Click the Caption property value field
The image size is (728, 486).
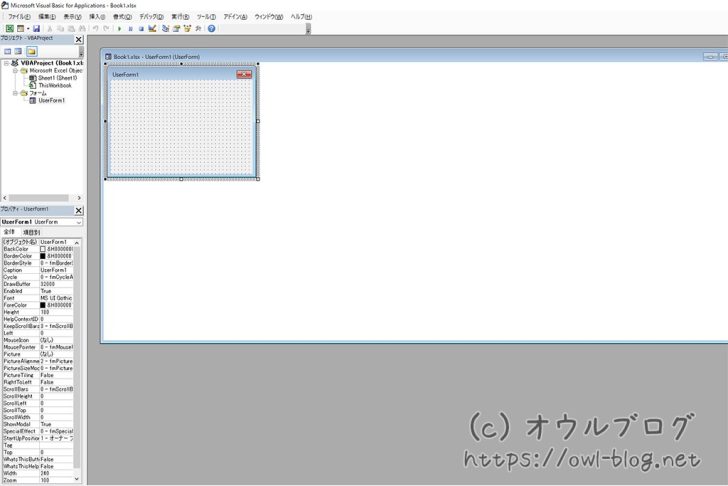click(60, 270)
